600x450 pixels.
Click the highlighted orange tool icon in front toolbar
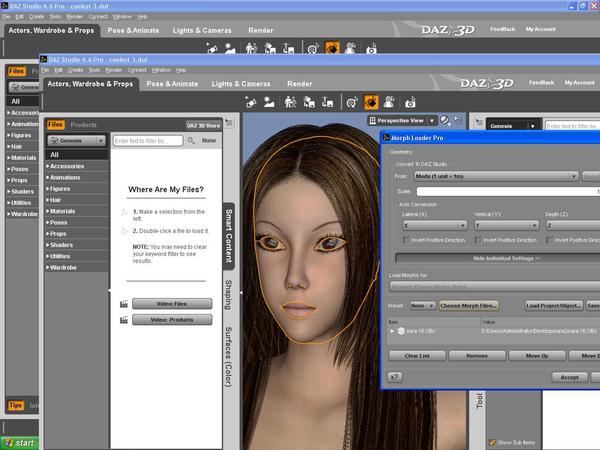pos(371,103)
